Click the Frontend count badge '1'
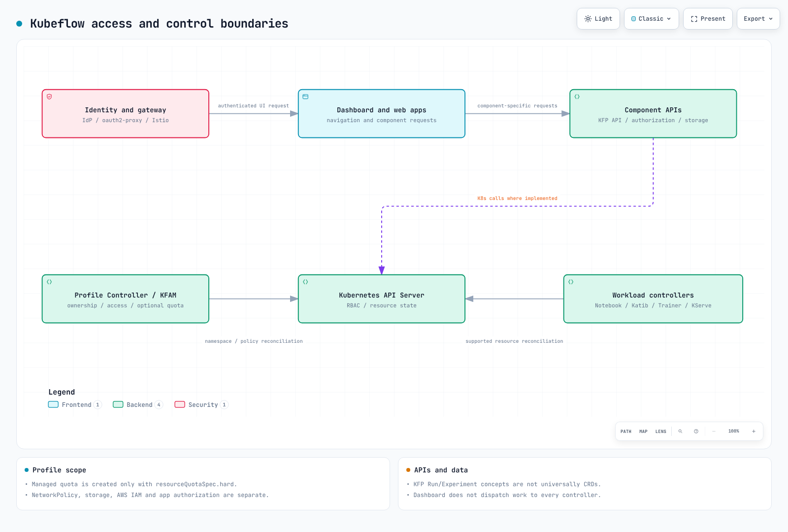 coord(98,405)
